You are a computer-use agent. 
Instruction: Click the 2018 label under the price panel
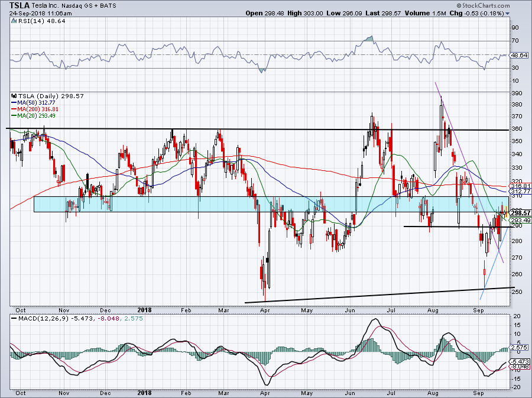click(145, 310)
